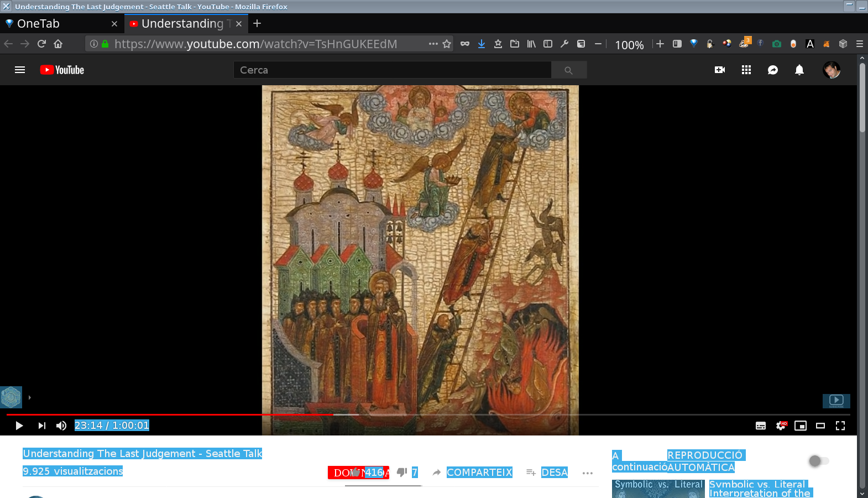Zoom in with the plus button

pyautogui.click(x=660, y=44)
